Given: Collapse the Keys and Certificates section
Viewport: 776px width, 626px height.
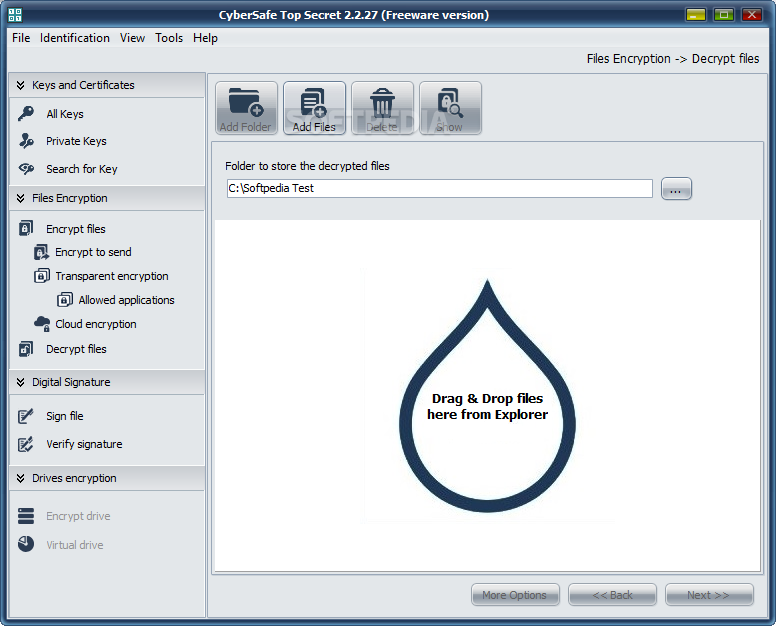Looking at the screenshot, I should pos(107,85).
